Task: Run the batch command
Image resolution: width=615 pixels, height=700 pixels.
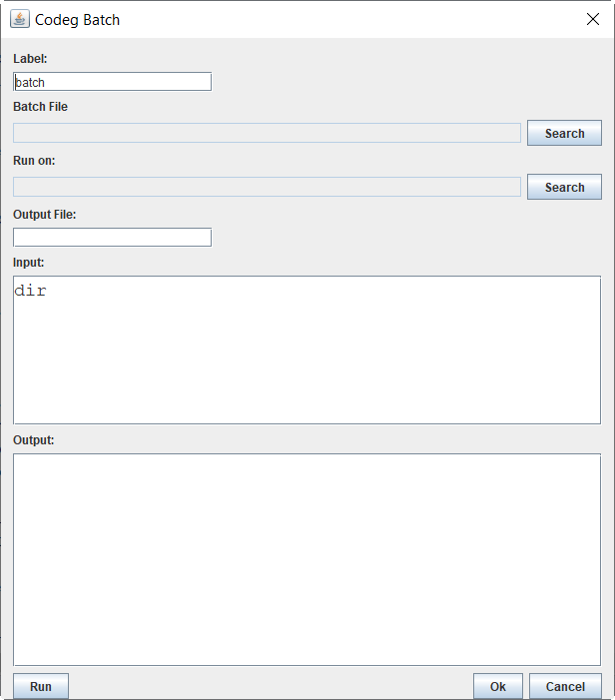Action: point(41,686)
